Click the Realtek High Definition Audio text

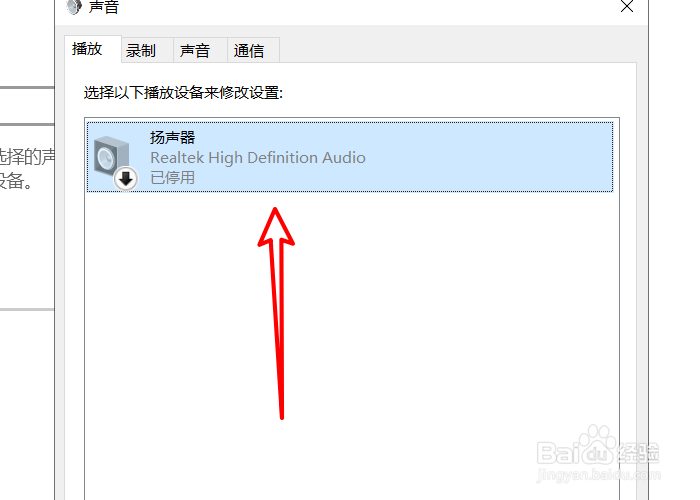258,158
